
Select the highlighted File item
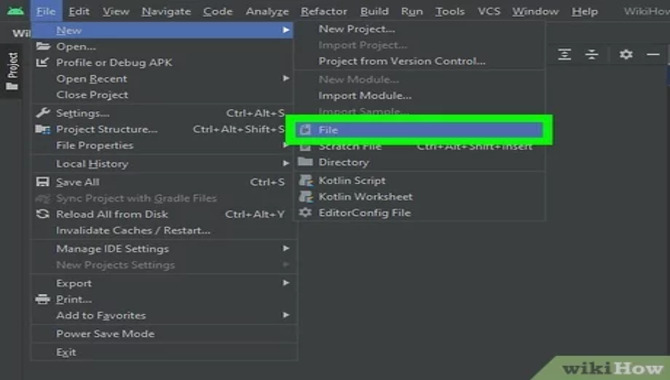pyautogui.click(x=419, y=130)
